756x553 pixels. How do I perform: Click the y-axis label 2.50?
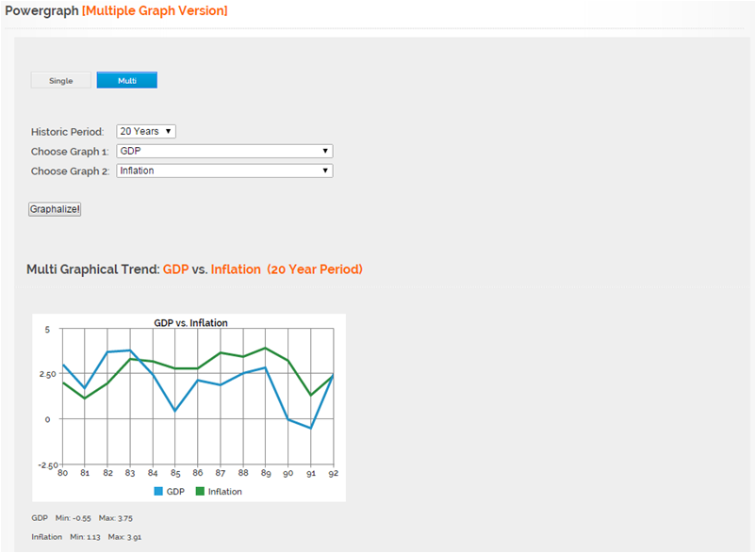click(x=47, y=374)
